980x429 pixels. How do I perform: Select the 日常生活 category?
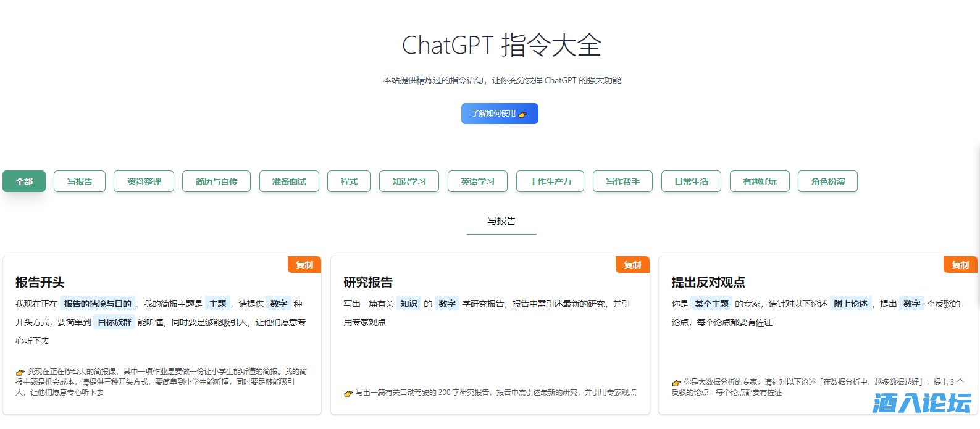pos(691,181)
